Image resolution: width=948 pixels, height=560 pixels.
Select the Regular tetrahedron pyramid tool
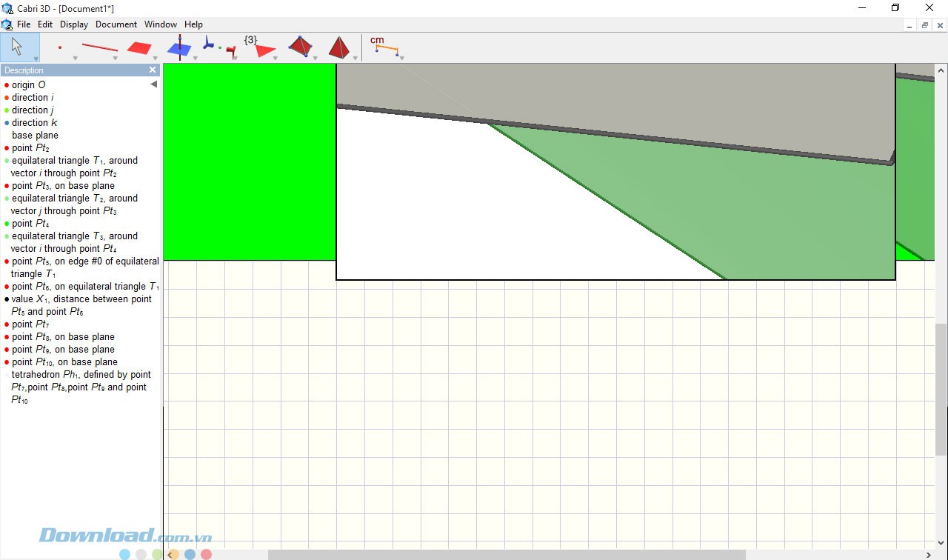[x=338, y=47]
